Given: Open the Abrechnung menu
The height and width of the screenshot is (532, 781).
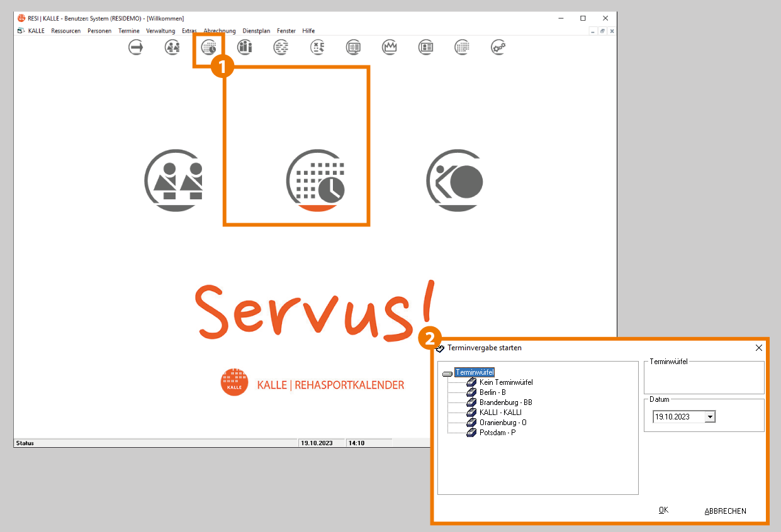Looking at the screenshot, I should coord(220,31).
